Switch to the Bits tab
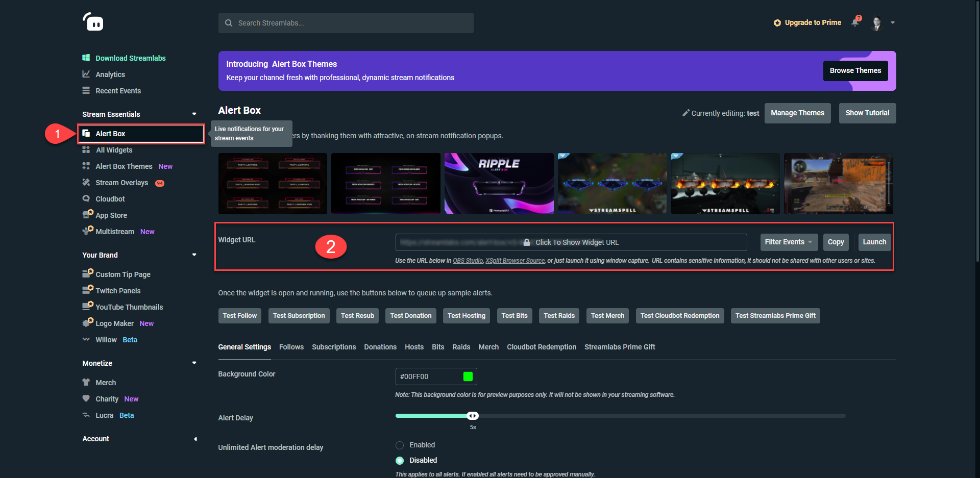 (x=438, y=347)
